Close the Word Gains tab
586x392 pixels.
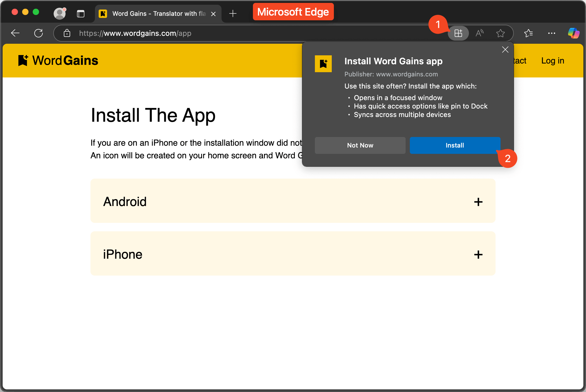pyautogui.click(x=213, y=14)
